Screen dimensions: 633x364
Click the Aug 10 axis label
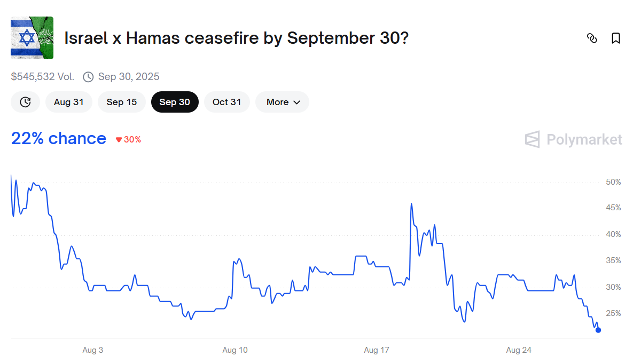[x=235, y=350]
